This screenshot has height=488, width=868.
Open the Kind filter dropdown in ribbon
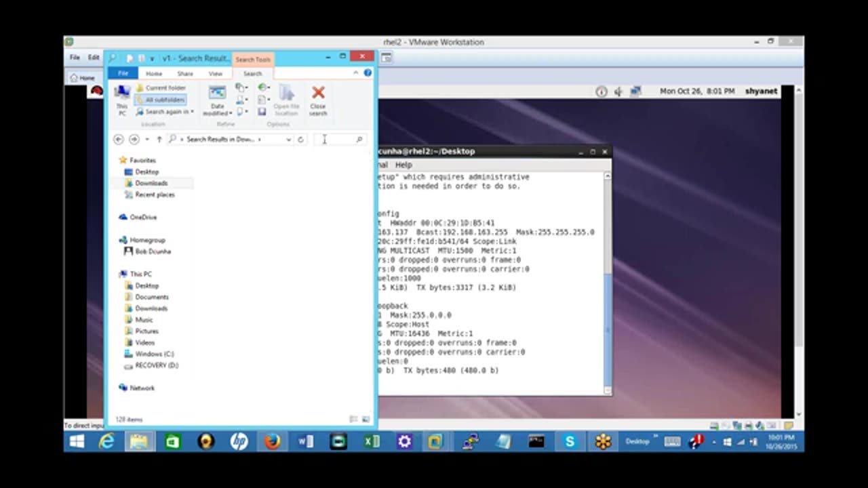(242, 87)
